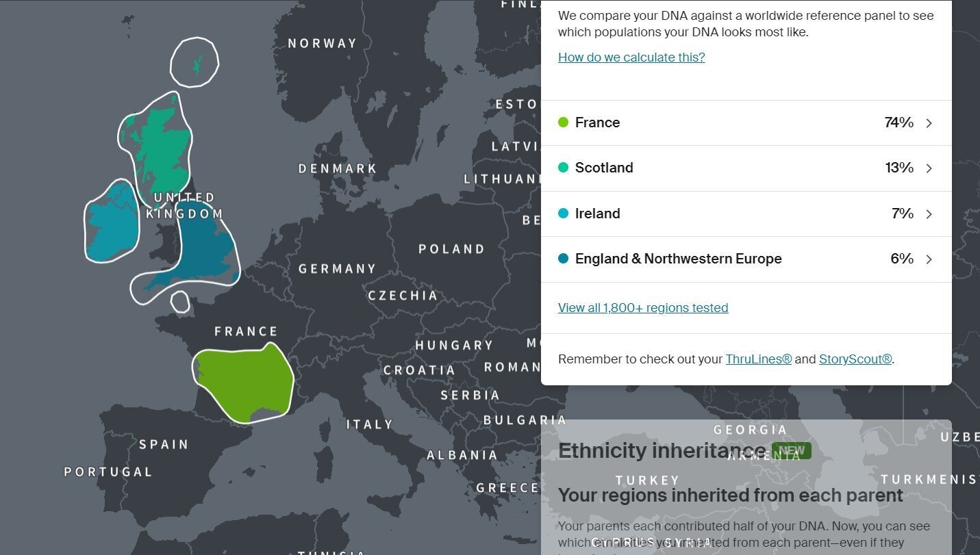
Task: Click the Scotland row label in list
Action: [604, 168]
